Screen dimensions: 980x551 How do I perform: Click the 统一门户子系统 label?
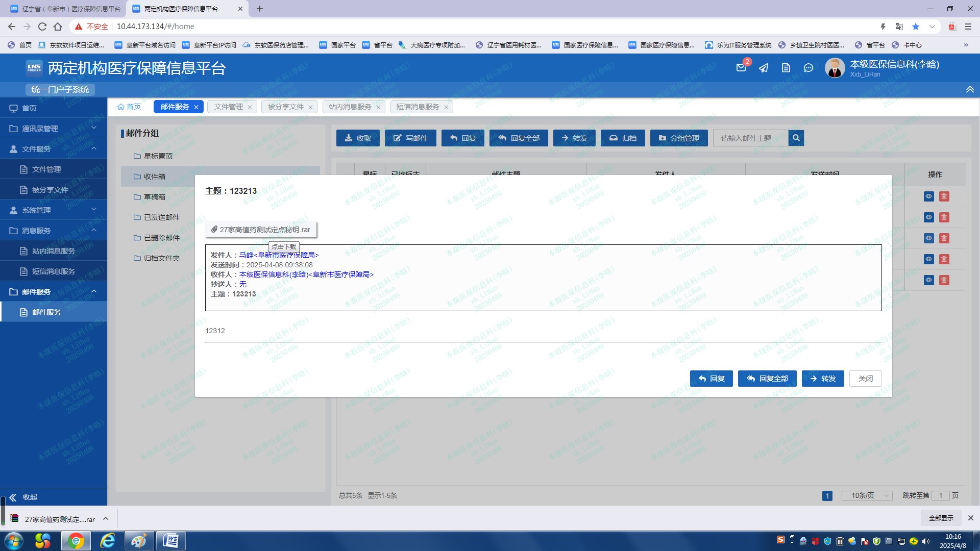(60, 89)
